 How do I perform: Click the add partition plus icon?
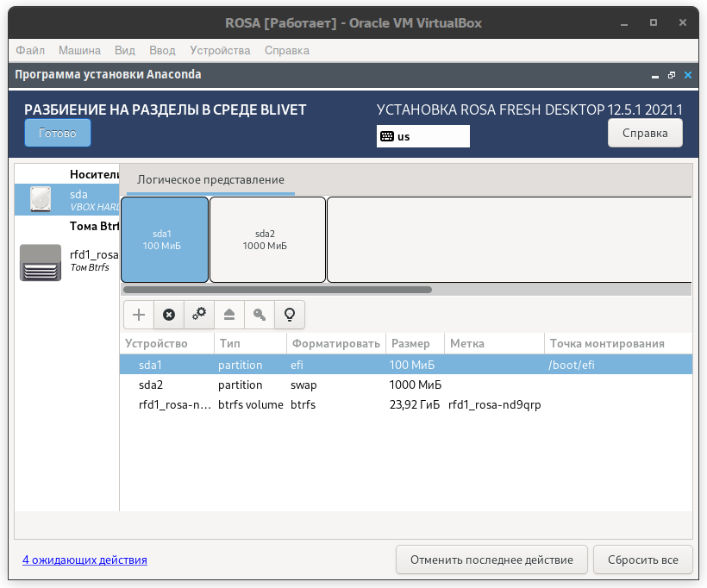click(x=139, y=315)
